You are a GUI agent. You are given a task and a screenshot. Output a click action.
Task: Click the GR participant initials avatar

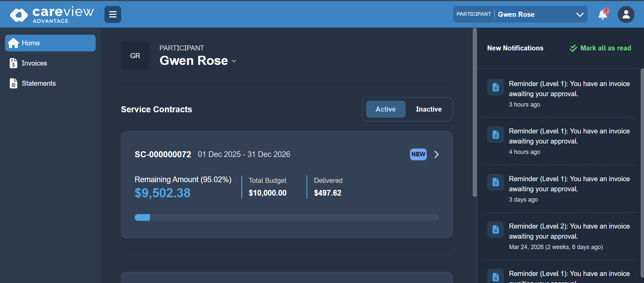(135, 56)
